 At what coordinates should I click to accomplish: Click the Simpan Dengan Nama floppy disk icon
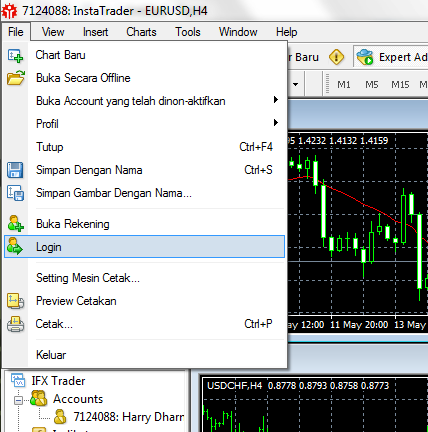coord(15,170)
